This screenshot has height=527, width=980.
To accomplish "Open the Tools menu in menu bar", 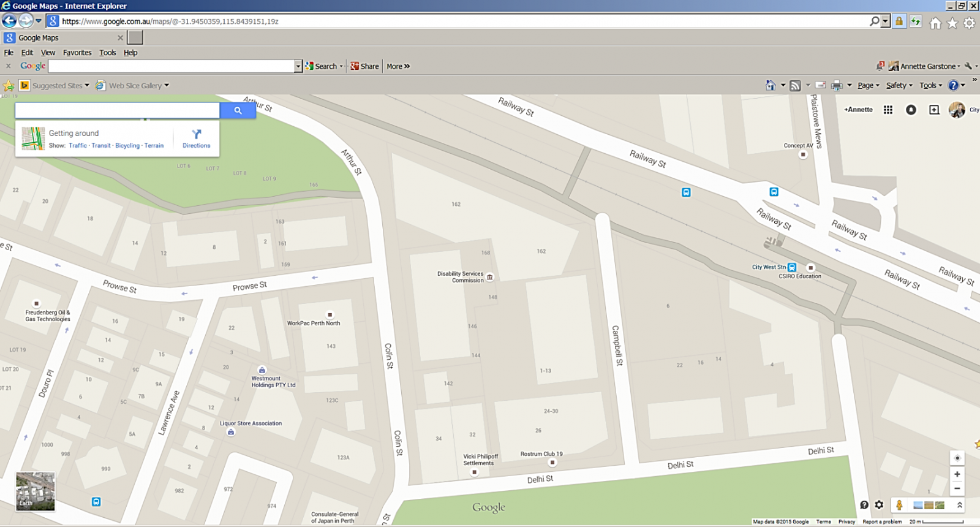I will pos(107,53).
